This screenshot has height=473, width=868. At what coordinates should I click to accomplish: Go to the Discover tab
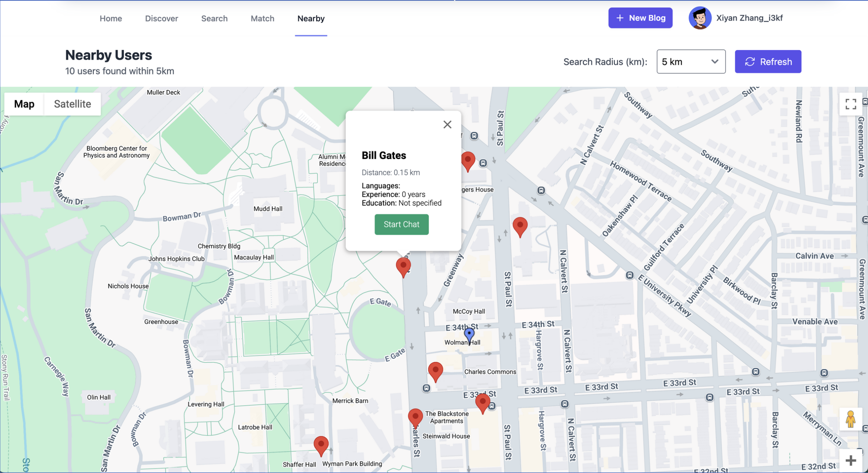161,18
